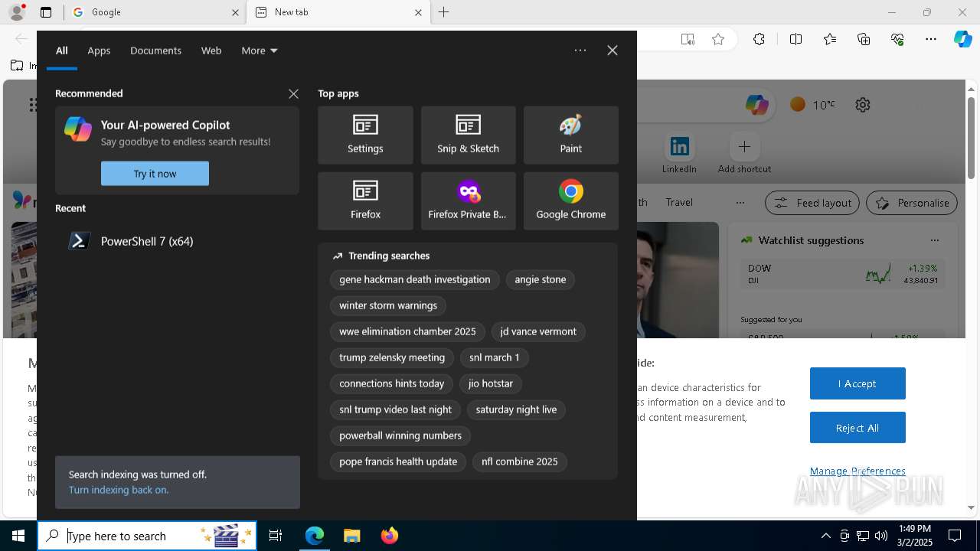Open Edge settings and more menu
980x551 pixels.
click(931, 39)
